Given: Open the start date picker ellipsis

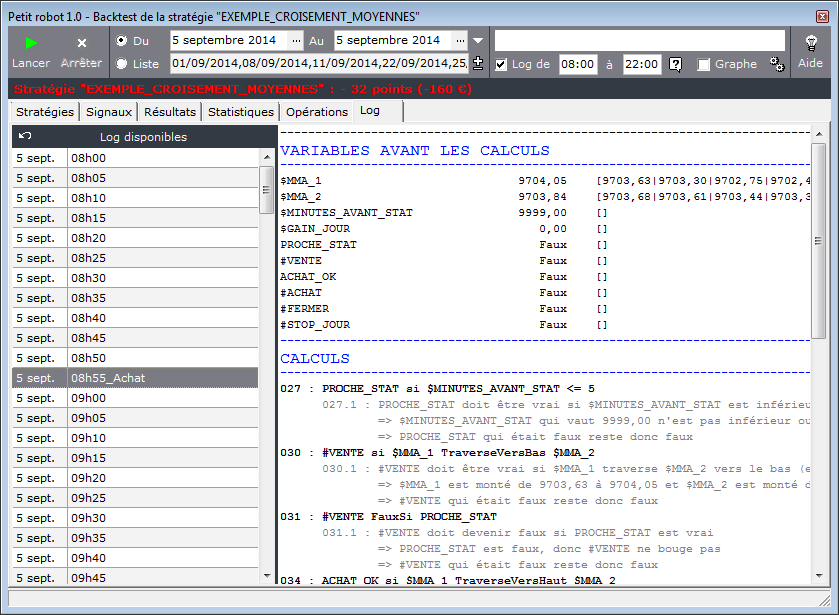Looking at the screenshot, I should tap(296, 41).
